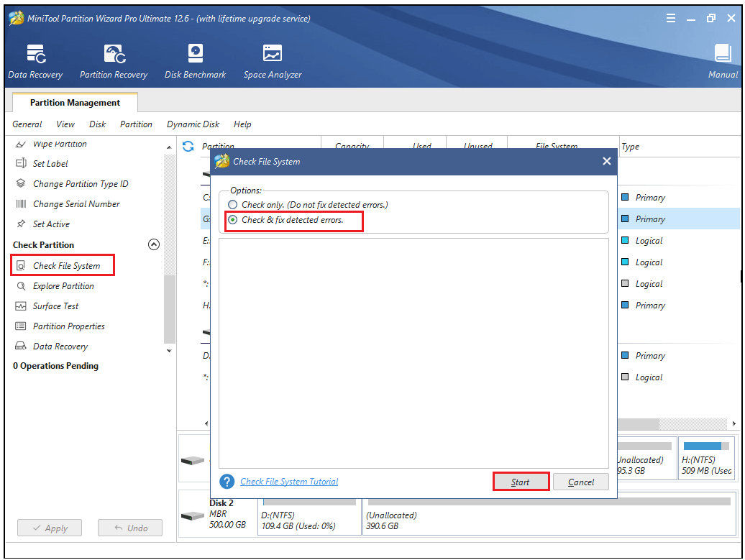Run a Surface Test from the sidebar
The width and height of the screenshot is (745, 560).
pos(55,306)
